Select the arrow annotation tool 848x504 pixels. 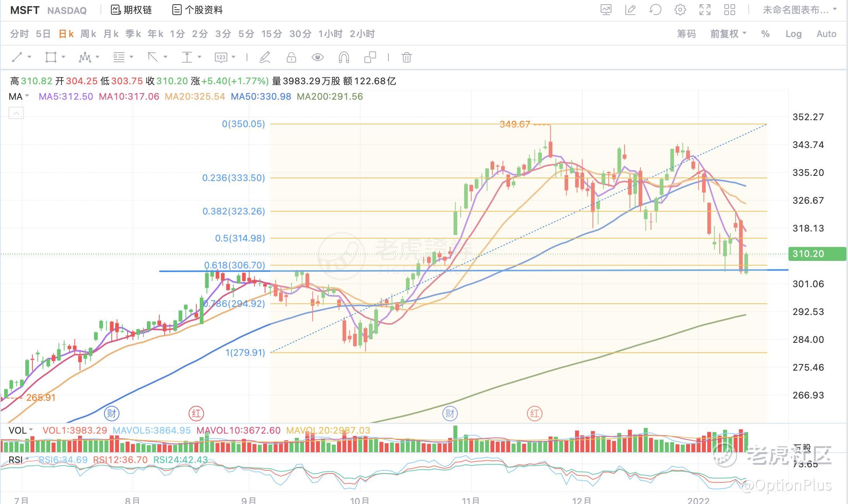[153, 58]
